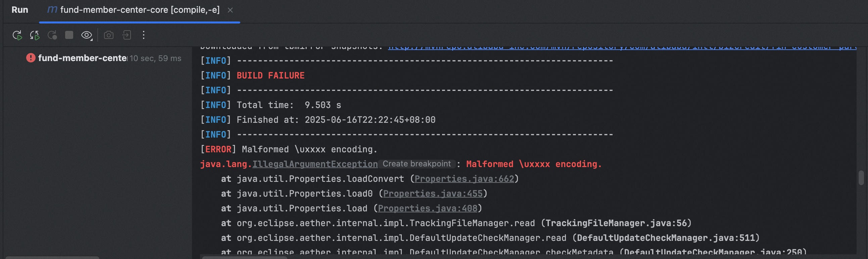The image size is (868, 259).
Task: Click the camera thread dump icon
Action: (108, 35)
